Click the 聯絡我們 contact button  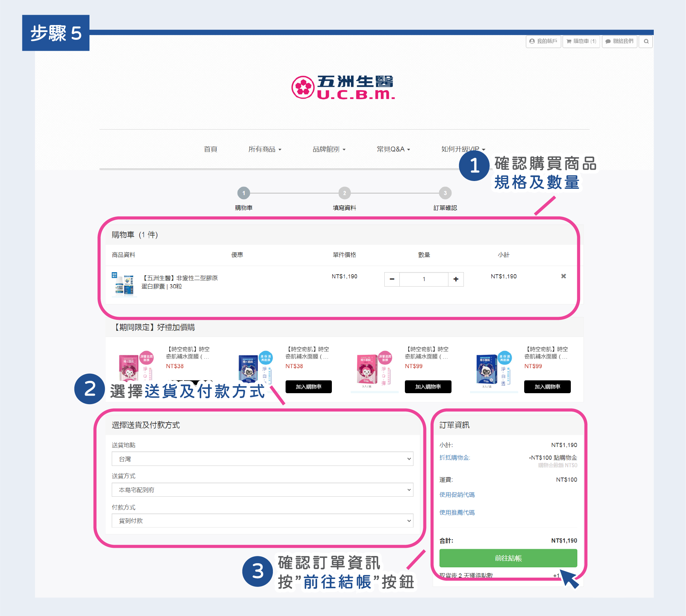pos(619,41)
